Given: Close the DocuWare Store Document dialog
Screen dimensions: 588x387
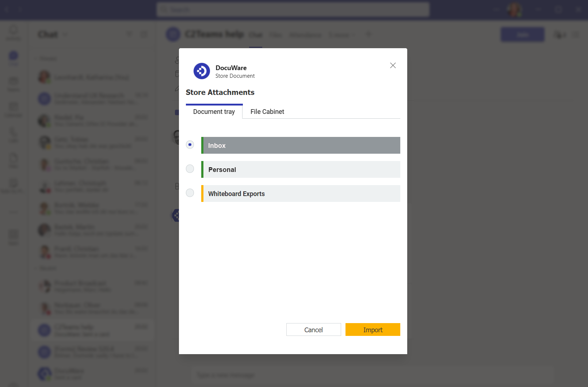Looking at the screenshot, I should 393,65.
